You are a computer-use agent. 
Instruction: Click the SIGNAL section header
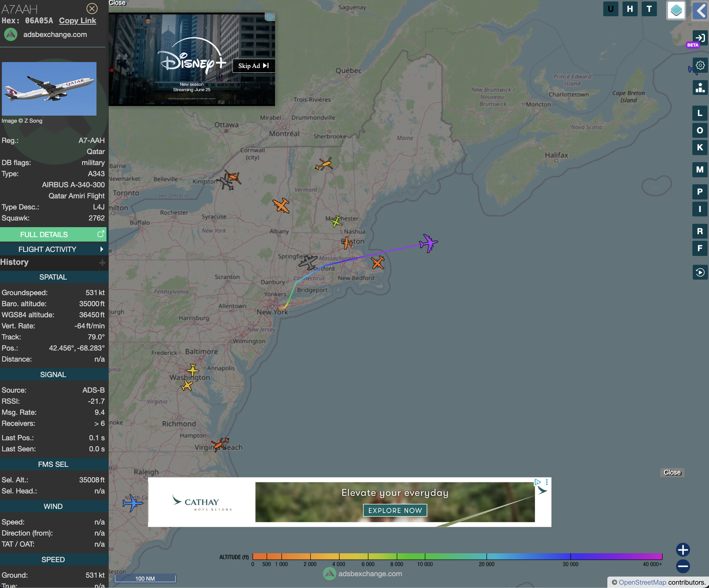point(53,375)
